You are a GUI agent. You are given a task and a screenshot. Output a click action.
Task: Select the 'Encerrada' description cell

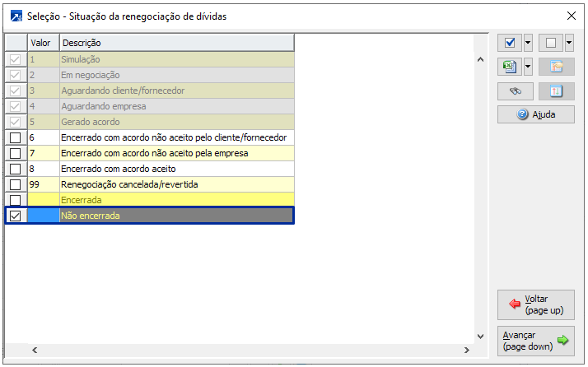[177, 200]
